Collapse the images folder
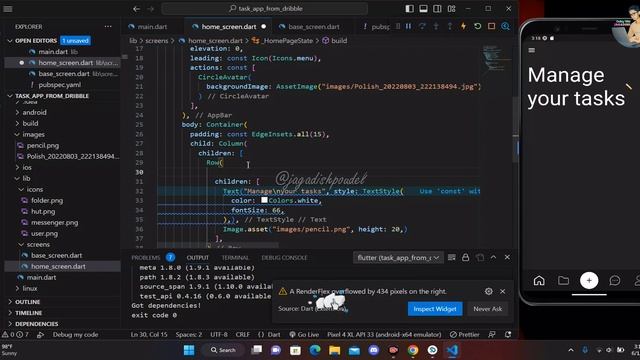The width and height of the screenshot is (640, 360). [x=33, y=134]
